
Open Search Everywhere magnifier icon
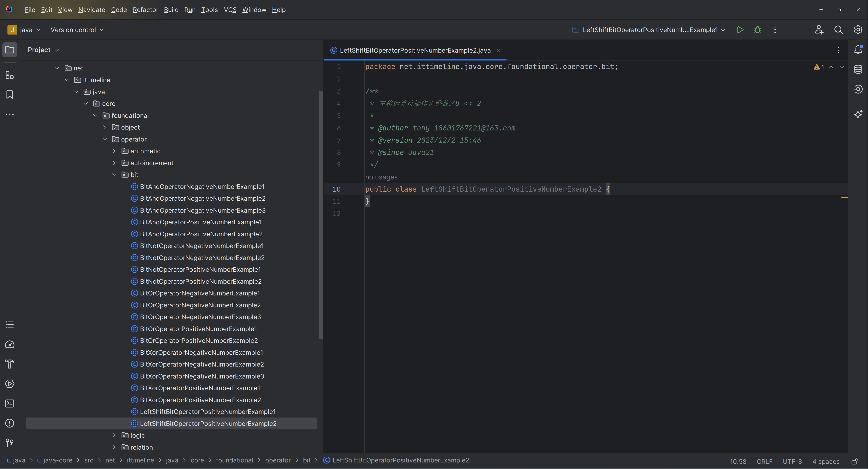[x=838, y=30]
